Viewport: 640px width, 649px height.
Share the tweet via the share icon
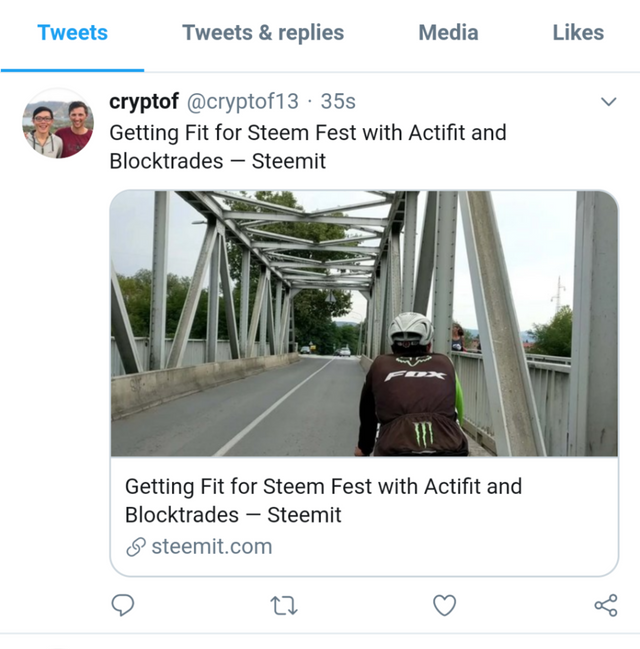click(x=606, y=606)
